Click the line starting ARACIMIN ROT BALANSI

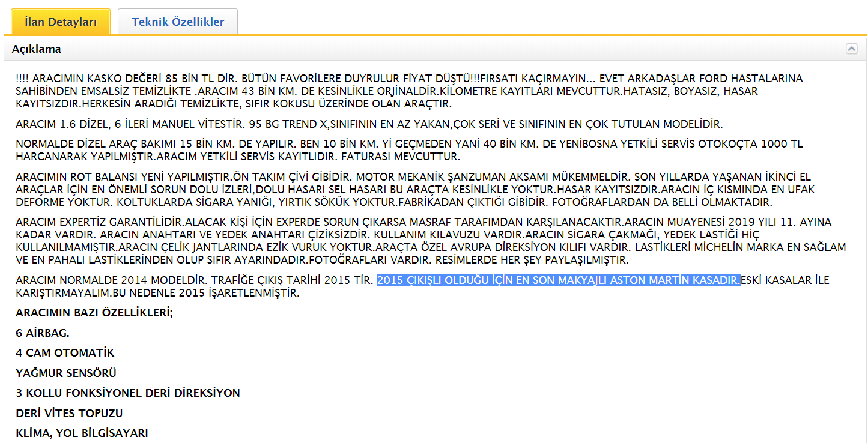tap(413, 176)
